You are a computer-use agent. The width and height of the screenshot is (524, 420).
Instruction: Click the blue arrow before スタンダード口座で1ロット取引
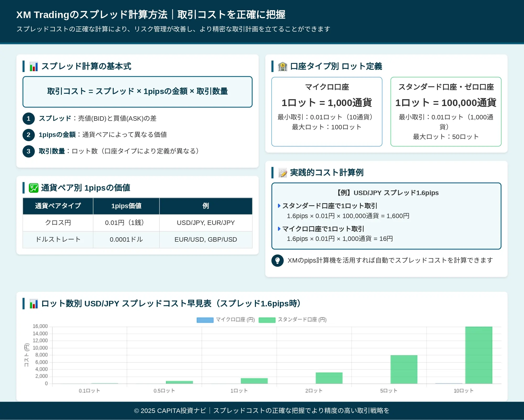coord(279,206)
